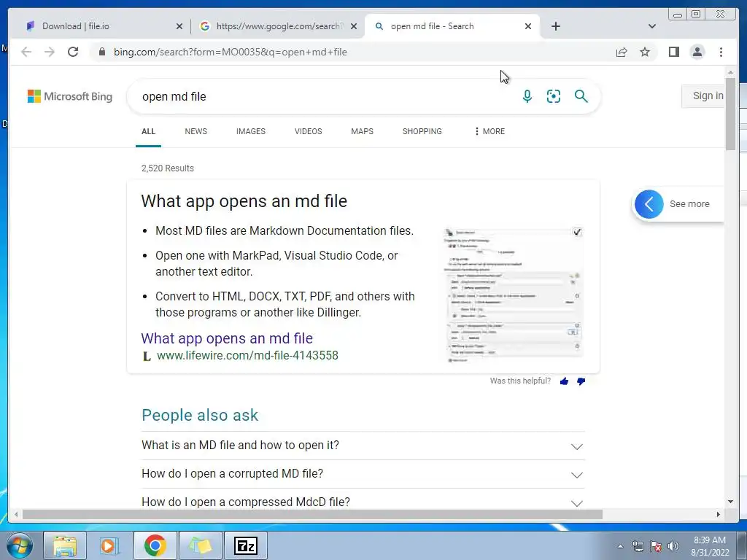Switch to Download file.io tab

(102, 26)
